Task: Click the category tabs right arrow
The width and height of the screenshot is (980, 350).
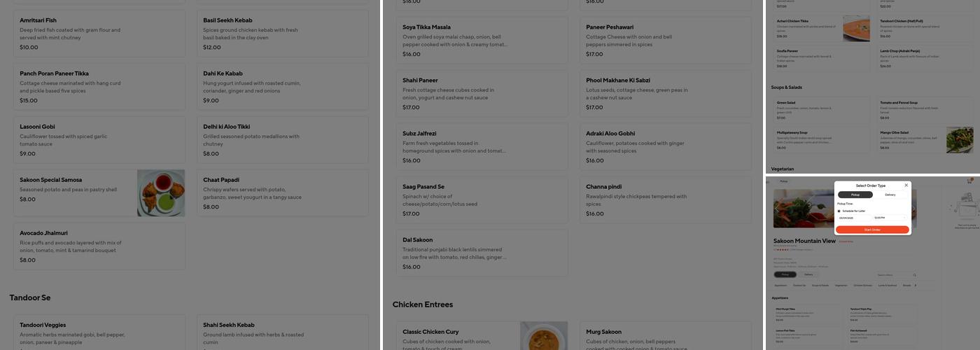Action: (916, 285)
